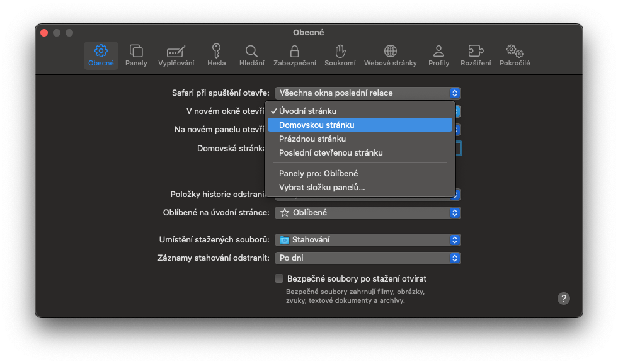Open the Vyplňování (AutoFill) preferences icon
The width and height of the screenshot is (618, 364).
pyautogui.click(x=176, y=55)
